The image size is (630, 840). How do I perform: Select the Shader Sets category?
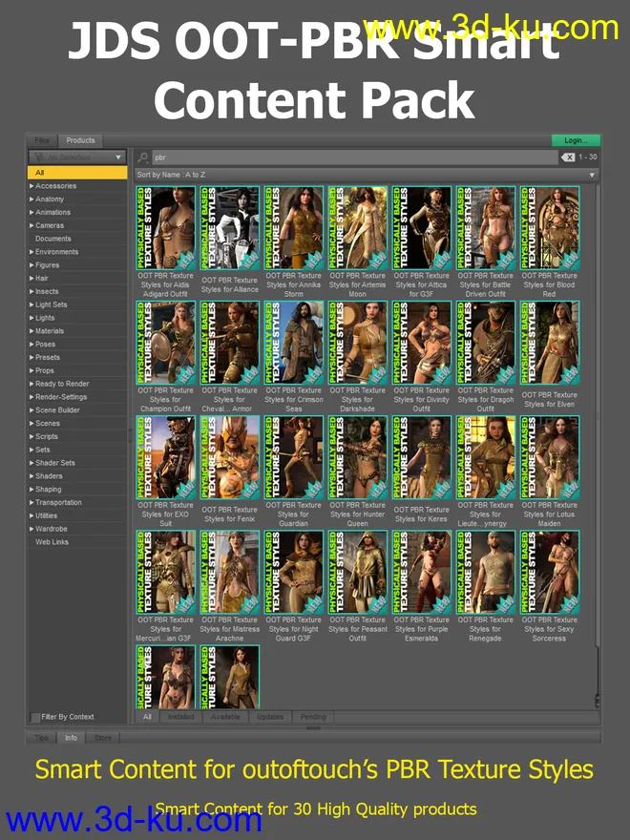click(55, 463)
